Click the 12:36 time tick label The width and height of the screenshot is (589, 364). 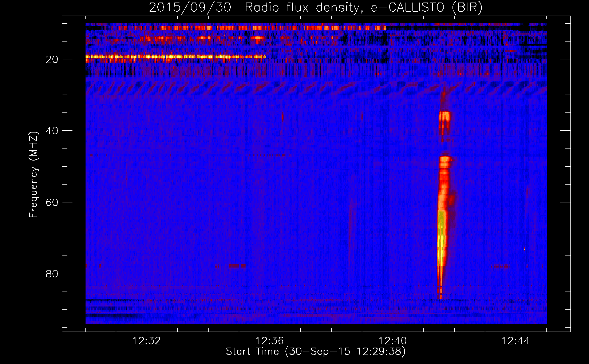coord(270,341)
